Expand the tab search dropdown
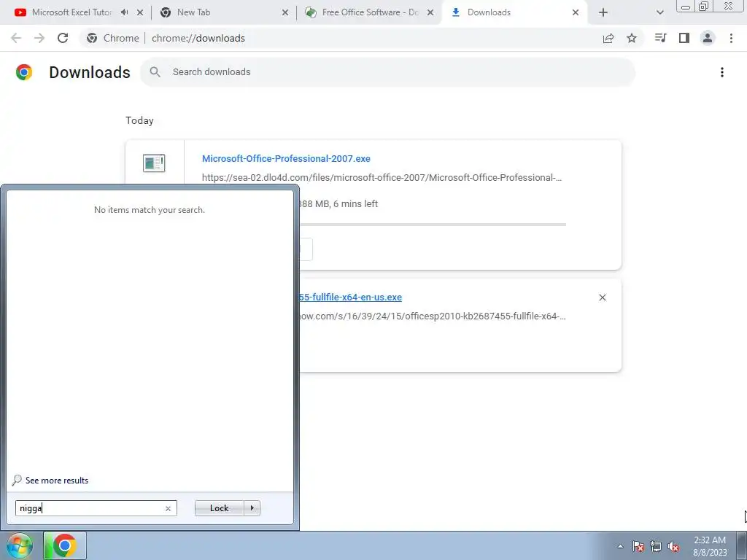The height and width of the screenshot is (560, 747). [x=659, y=12]
